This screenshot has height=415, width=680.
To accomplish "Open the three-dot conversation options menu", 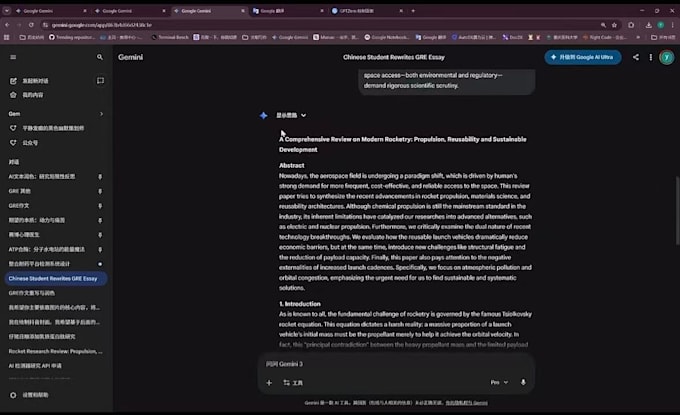I will click(x=651, y=57).
